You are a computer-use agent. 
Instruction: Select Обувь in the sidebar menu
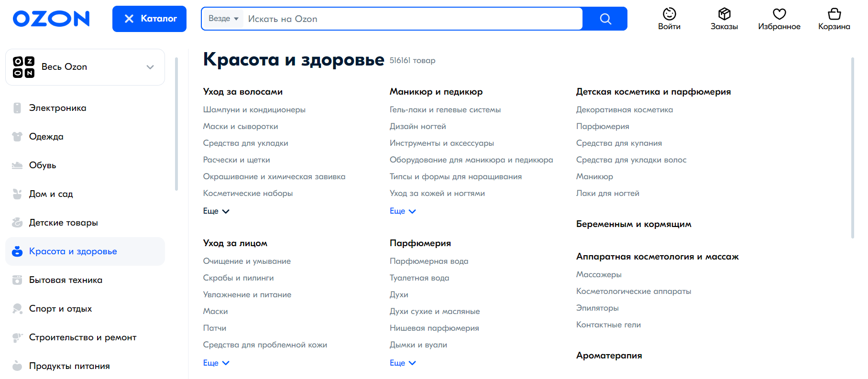(x=85, y=165)
